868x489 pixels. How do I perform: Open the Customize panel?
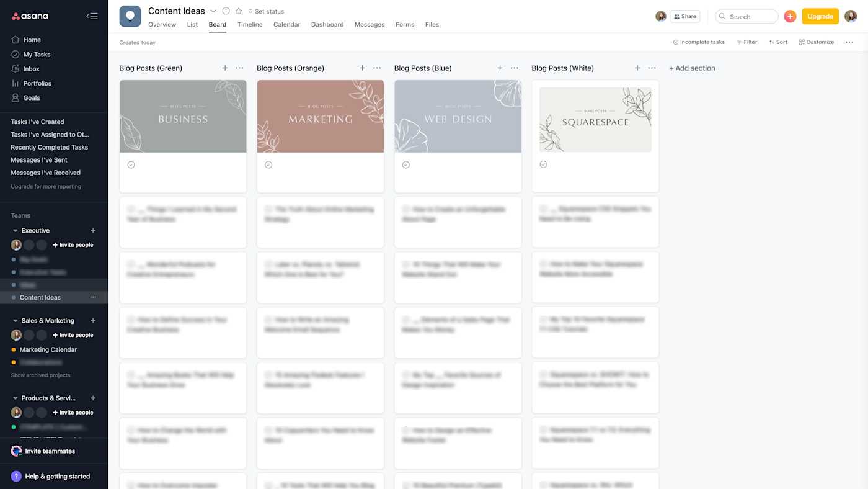point(817,42)
